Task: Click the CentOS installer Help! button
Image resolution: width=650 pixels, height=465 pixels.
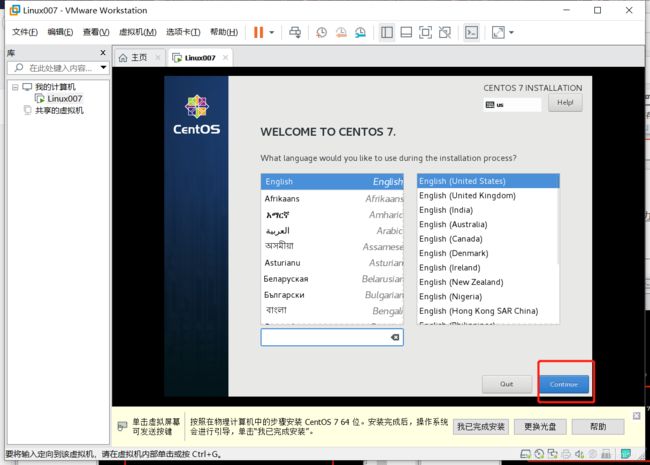Action: pos(565,103)
